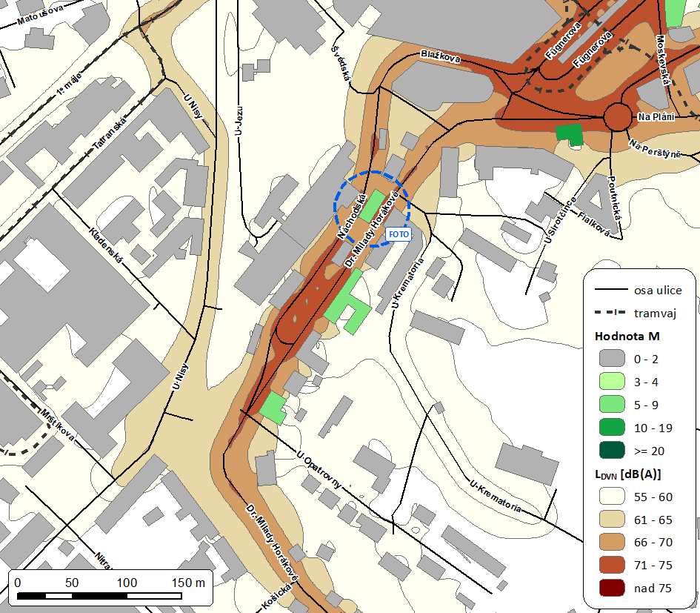
Task: Click the Kladenská street label
Action: pyautogui.click(x=105, y=245)
